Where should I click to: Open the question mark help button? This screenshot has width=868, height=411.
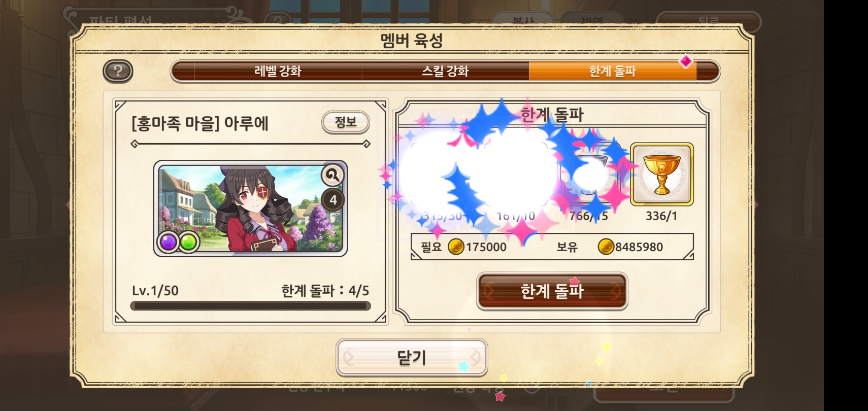click(118, 71)
